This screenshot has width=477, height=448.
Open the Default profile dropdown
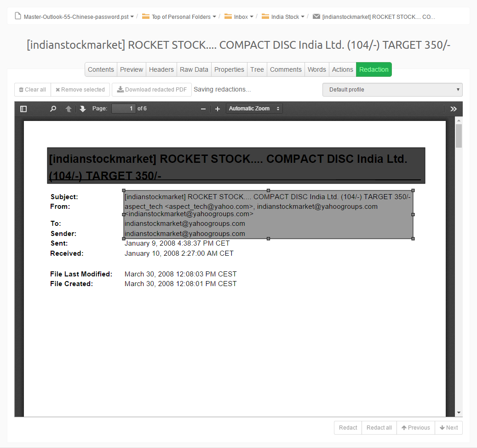coord(392,90)
